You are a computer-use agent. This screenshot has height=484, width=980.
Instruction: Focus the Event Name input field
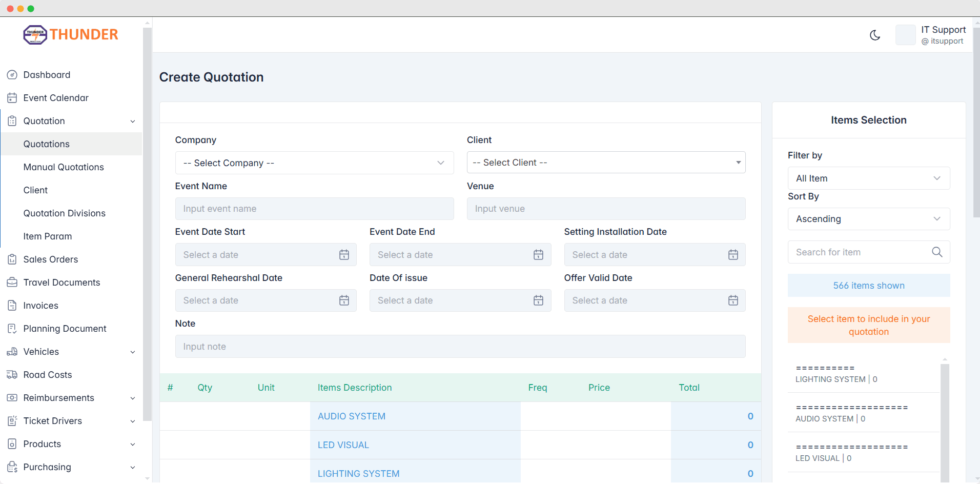pos(314,209)
